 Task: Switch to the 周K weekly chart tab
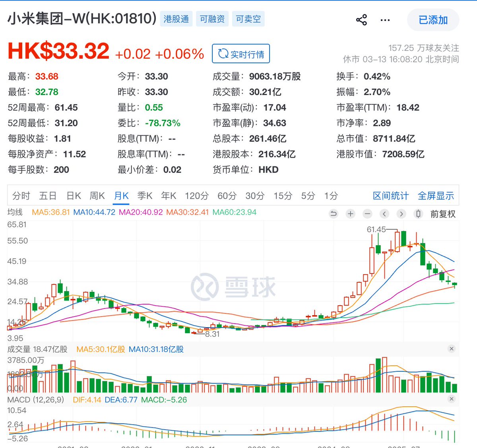coord(97,196)
